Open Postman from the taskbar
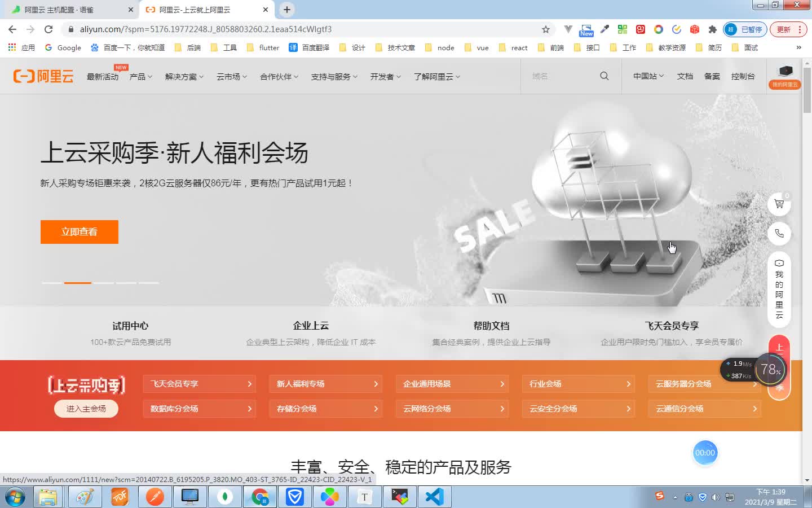 (155, 497)
